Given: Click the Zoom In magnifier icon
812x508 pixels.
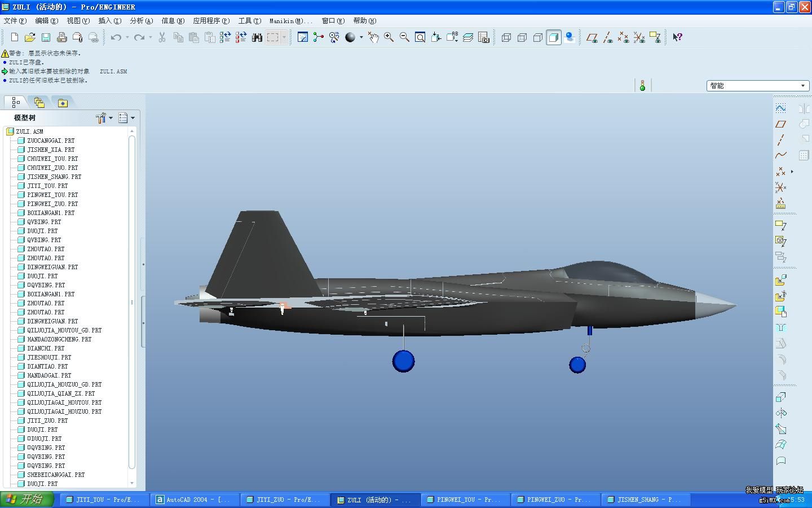Looking at the screenshot, I should click(x=389, y=37).
